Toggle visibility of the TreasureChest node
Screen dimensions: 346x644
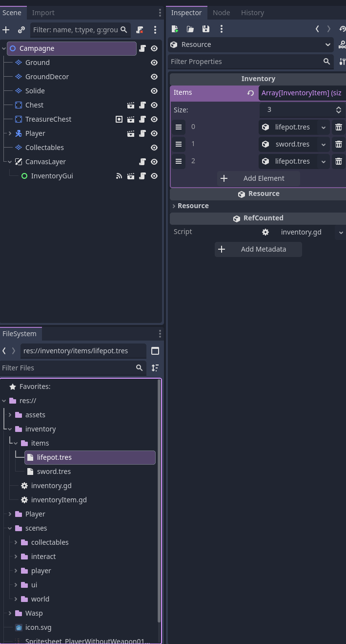154,119
